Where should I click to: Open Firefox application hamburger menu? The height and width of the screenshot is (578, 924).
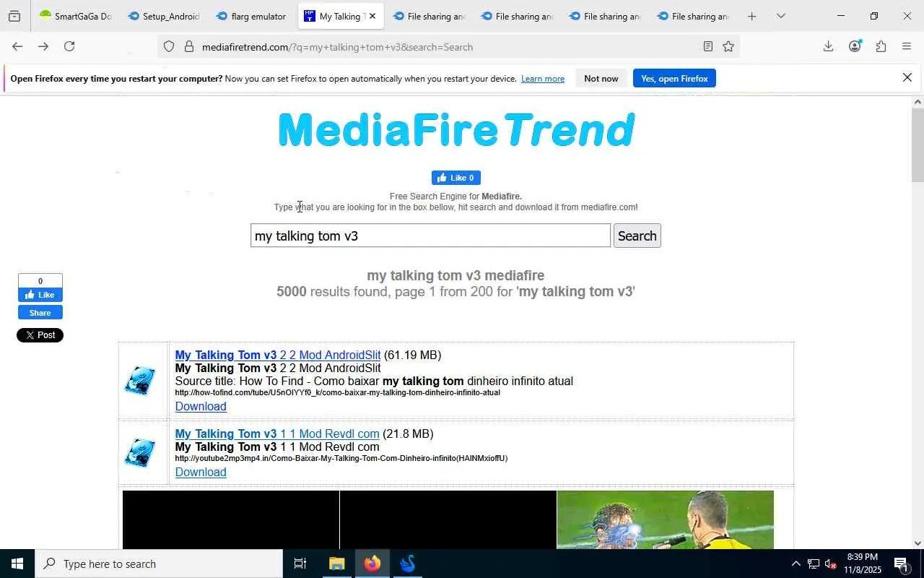coord(907,46)
